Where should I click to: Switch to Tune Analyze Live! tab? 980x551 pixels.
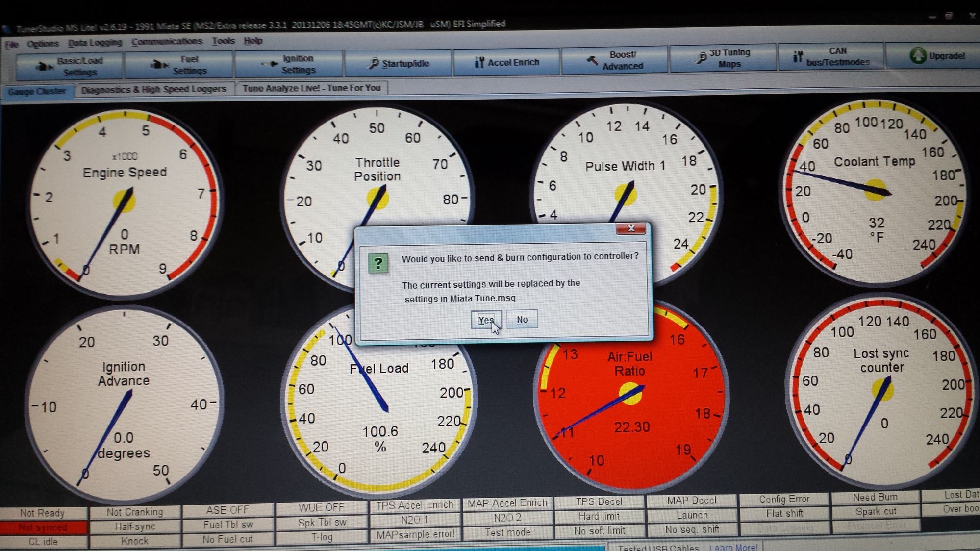[311, 88]
